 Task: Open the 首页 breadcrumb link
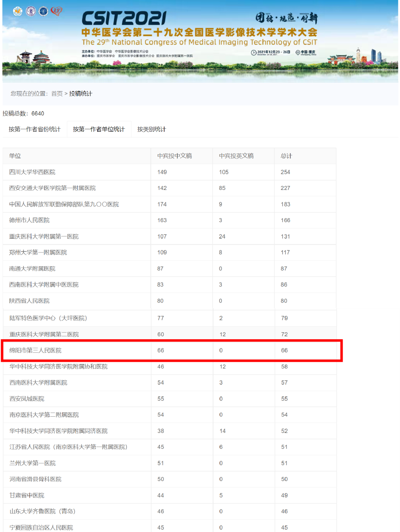tap(57, 94)
